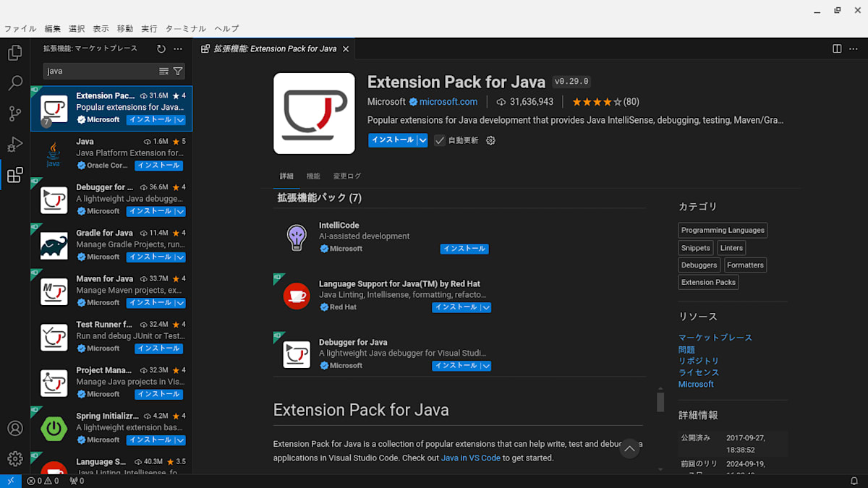Open the microsoft.com publisher link
This screenshot has height=488, width=868.
(448, 102)
